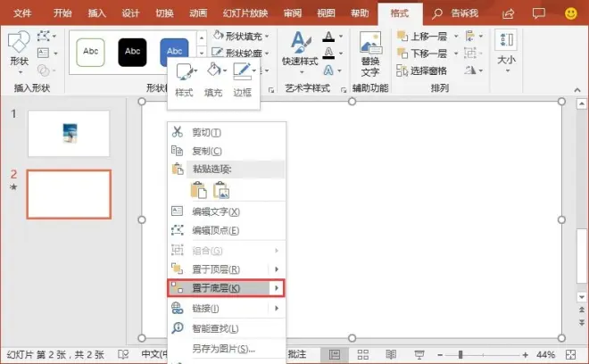Click the zoom slider handle
The height and width of the screenshot is (364, 589).
[x=460, y=354]
